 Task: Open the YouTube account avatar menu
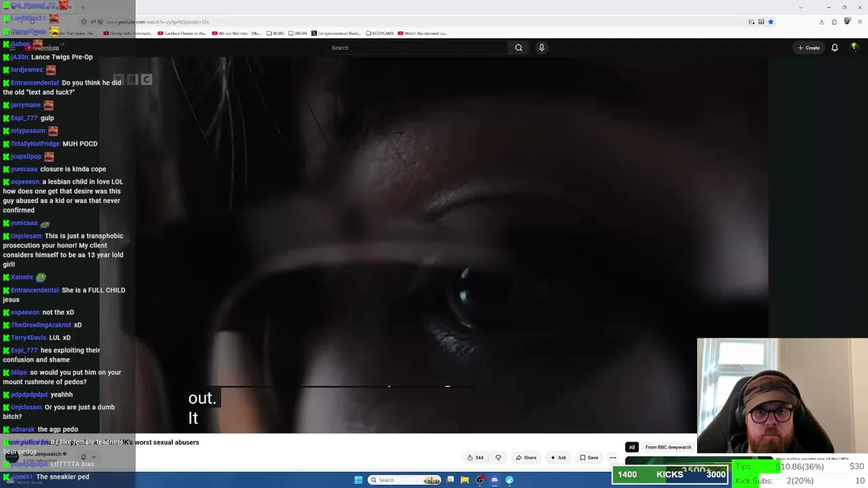tap(854, 47)
